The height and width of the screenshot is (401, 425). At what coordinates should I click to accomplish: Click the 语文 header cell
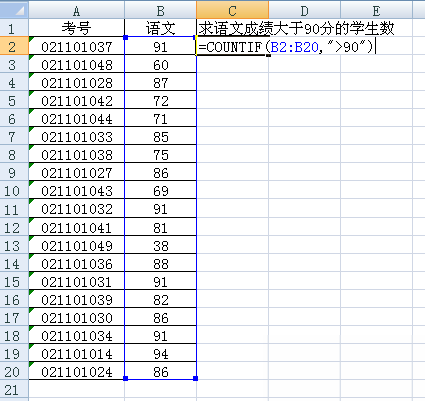(160, 28)
